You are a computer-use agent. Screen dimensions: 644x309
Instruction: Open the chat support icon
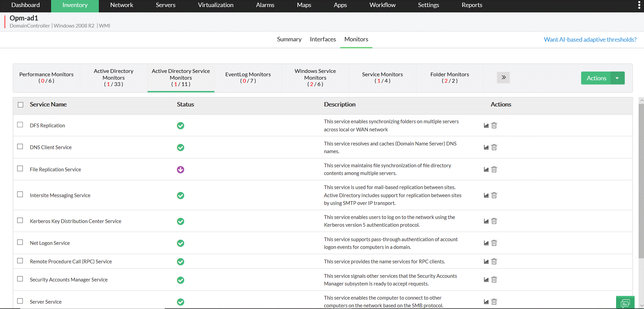point(625,303)
